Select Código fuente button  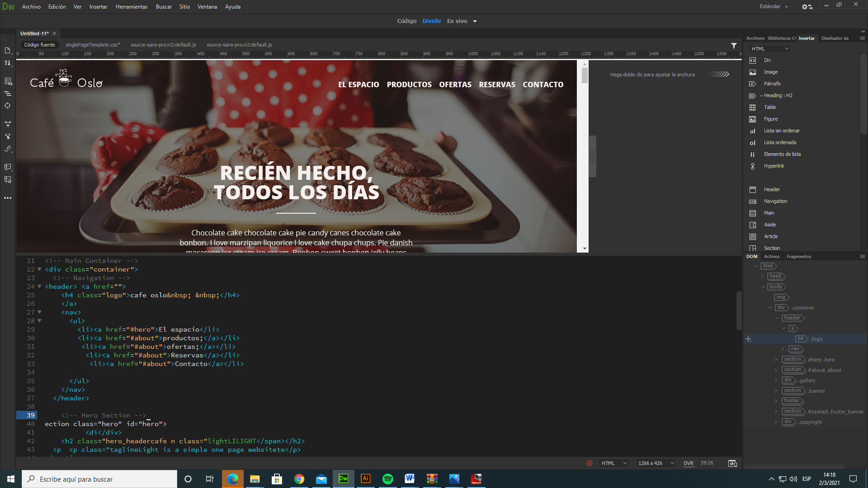pyautogui.click(x=39, y=45)
